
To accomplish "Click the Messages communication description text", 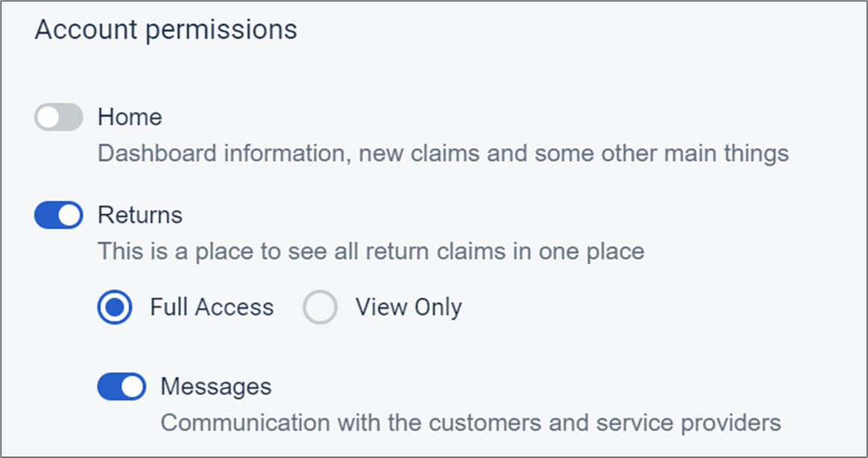I will click(x=471, y=423).
